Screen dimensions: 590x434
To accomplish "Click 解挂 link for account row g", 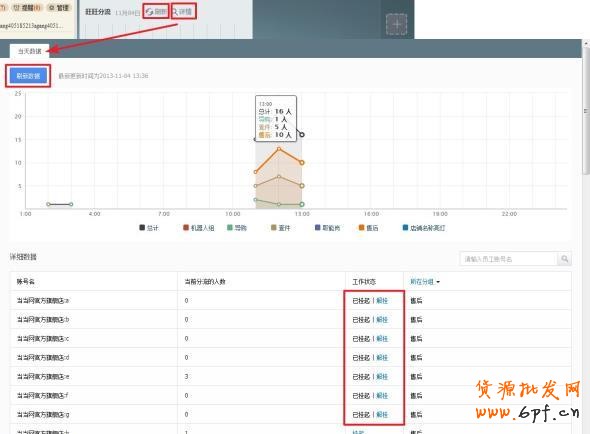I will coord(382,414).
